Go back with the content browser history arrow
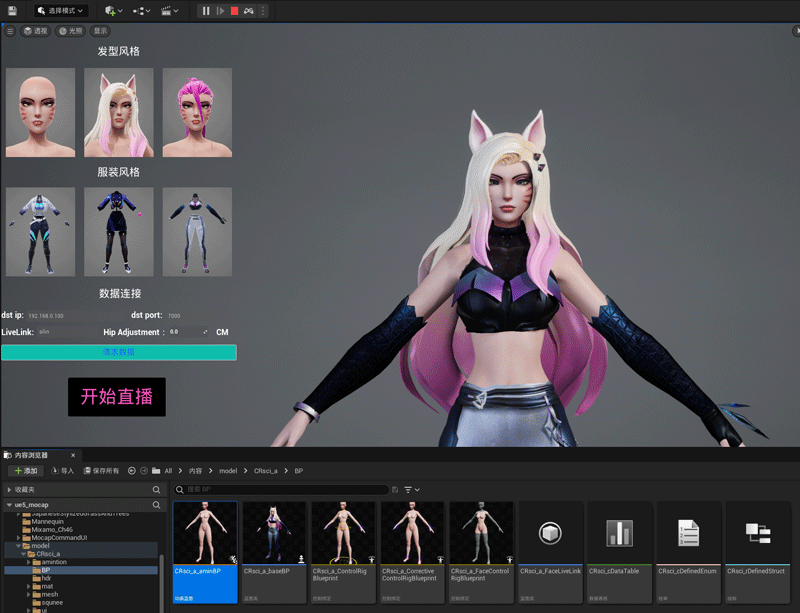The image size is (800, 613). click(132, 471)
